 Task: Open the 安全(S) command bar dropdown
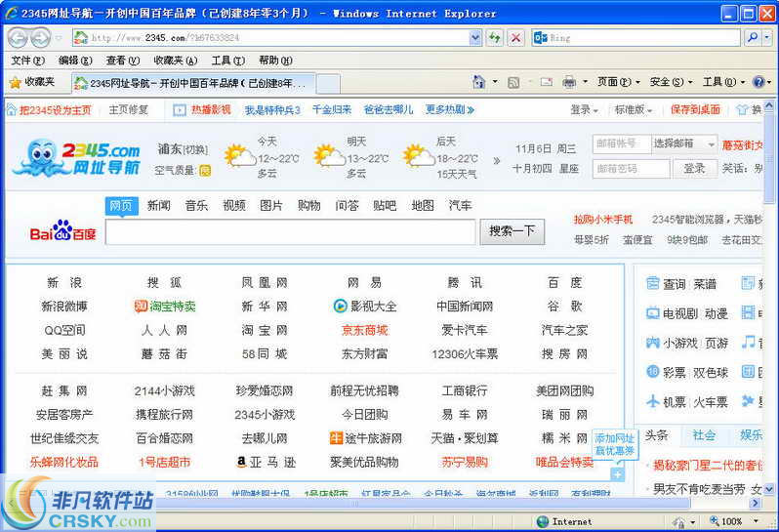point(672,82)
